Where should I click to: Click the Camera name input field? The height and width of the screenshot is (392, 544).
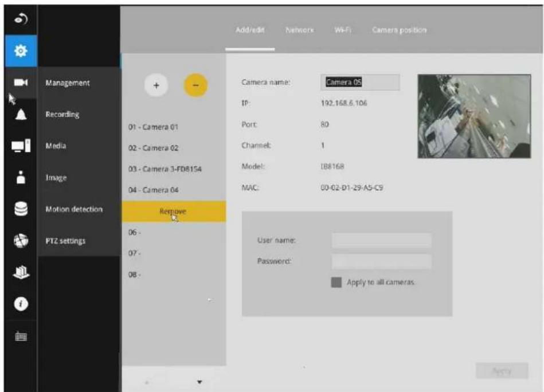pyautogui.click(x=360, y=82)
